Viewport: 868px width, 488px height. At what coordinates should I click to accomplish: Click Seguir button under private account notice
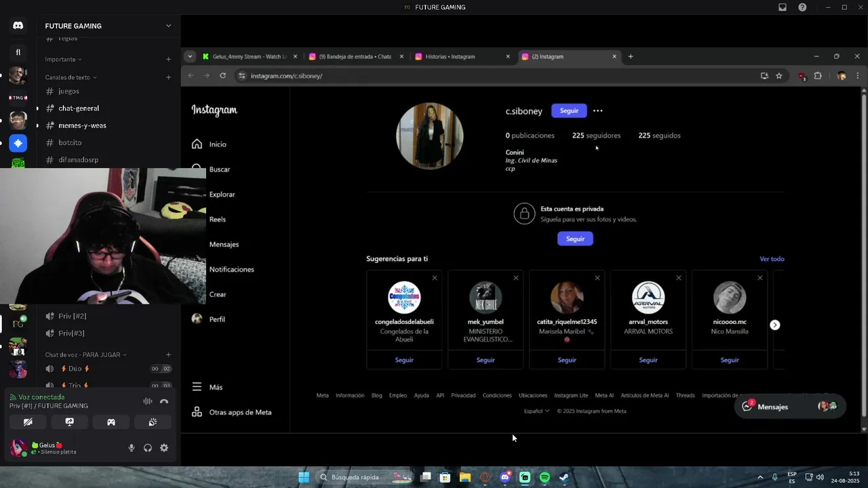(575, 239)
